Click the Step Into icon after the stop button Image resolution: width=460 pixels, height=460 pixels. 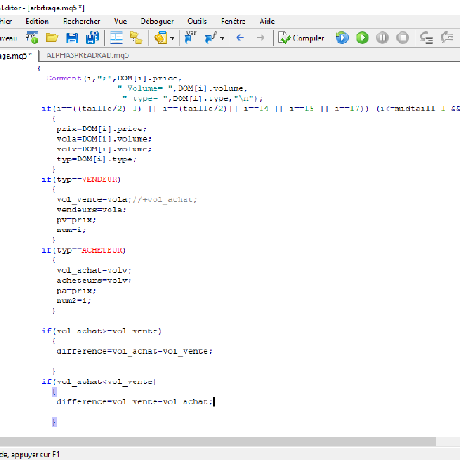pos(426,38)
